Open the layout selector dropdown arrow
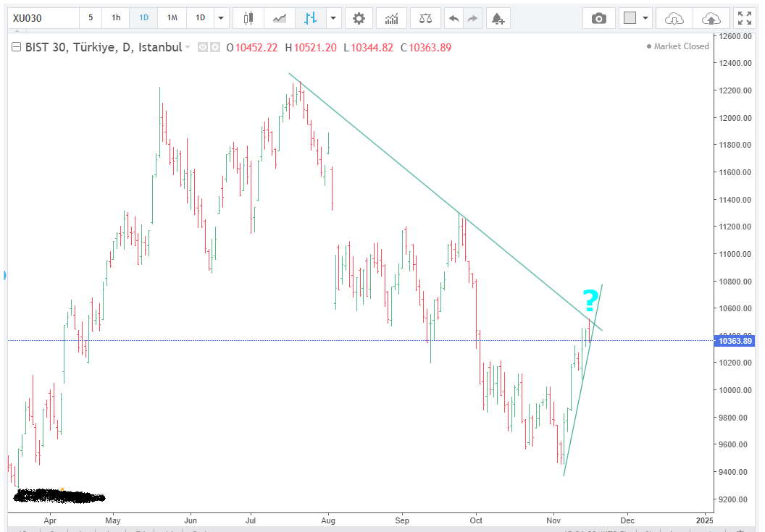This screenshot has width=765, height=532. (645, 18)
